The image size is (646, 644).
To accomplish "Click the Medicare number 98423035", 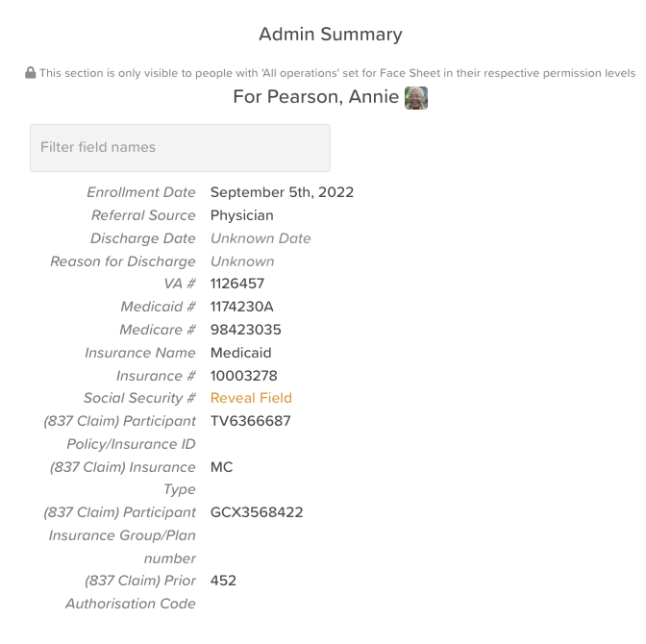I will tap(246, 330).
